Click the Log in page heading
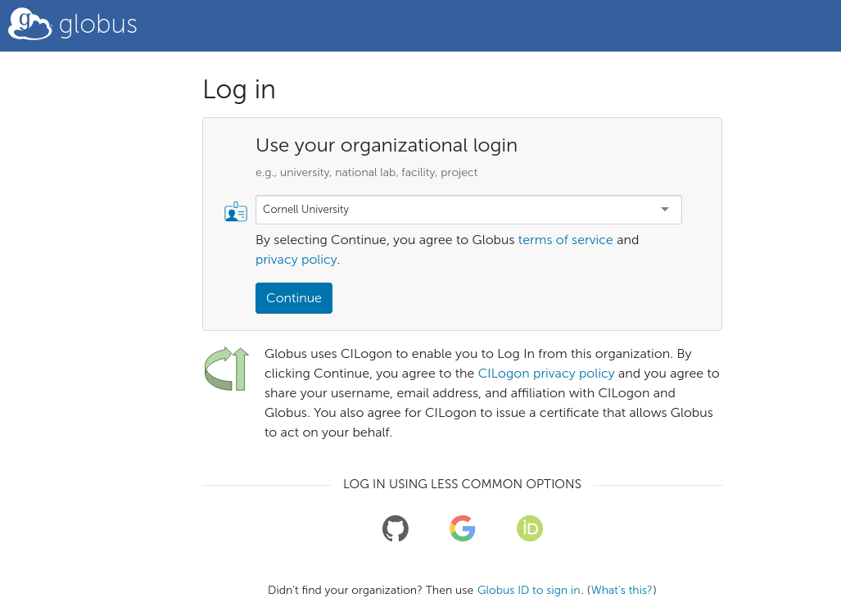Screen dimensions: 841x616 (x=238, y=90)
